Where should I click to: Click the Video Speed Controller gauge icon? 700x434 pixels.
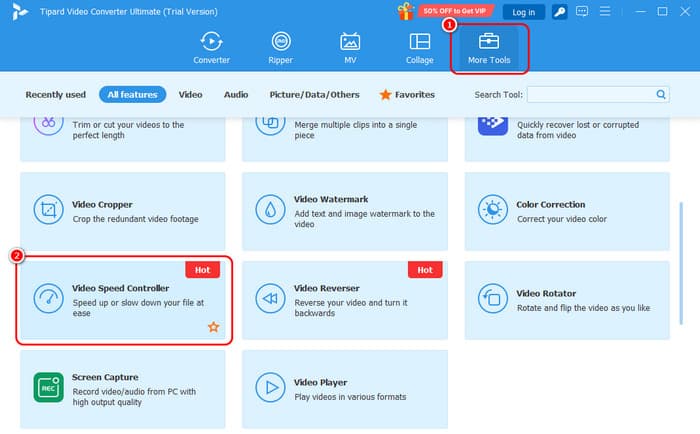(x=48, y=298)
